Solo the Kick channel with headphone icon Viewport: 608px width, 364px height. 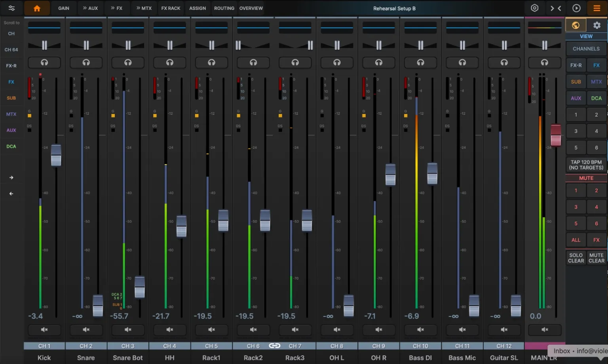click(44, 63)
